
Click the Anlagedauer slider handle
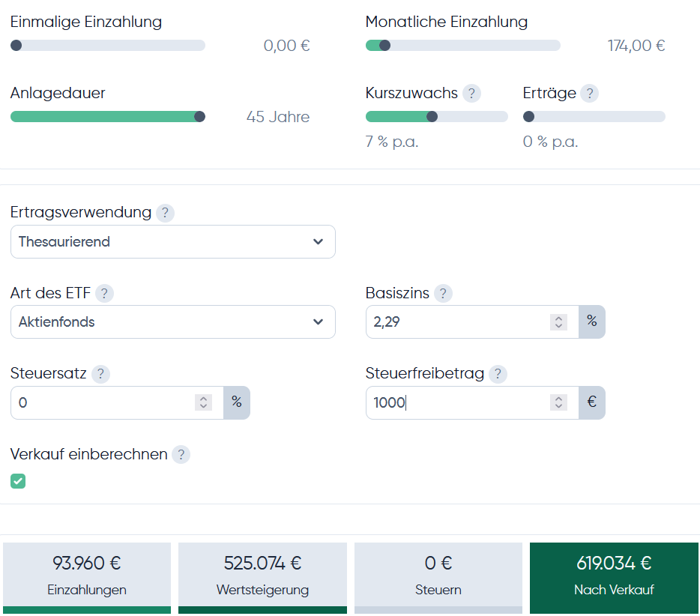[199, 116]
